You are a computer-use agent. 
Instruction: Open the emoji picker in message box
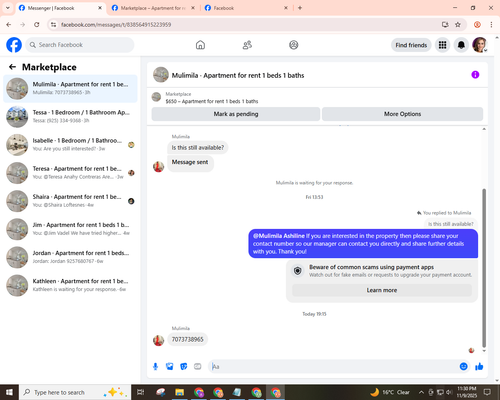pyautogui.click(x=463, y=367)
